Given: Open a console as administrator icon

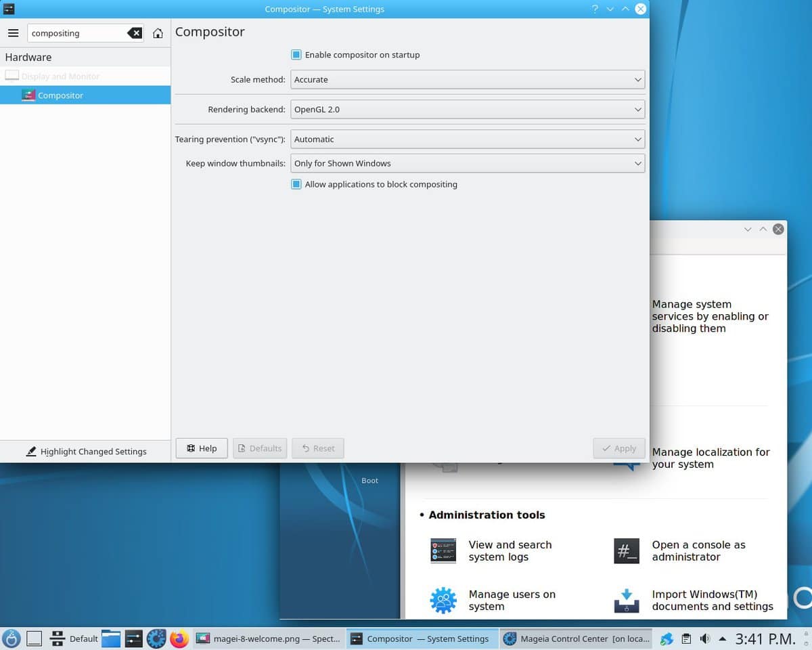Looking at the screenshot, I should point(626,551).
